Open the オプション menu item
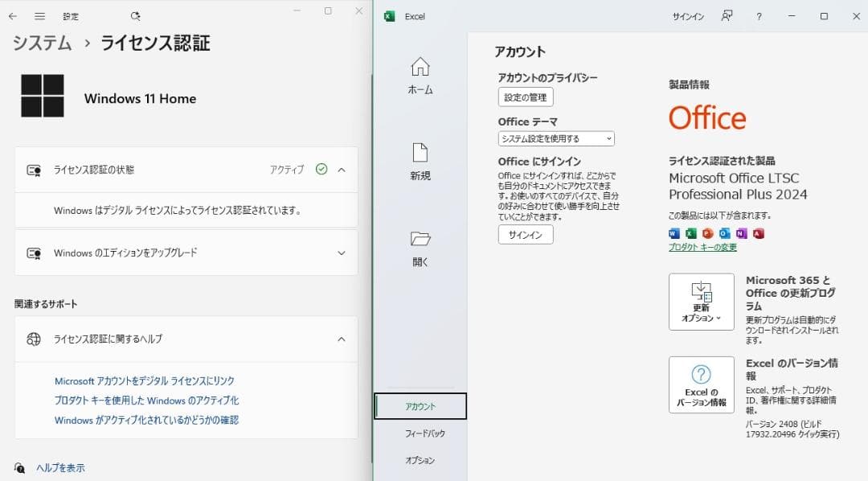This screenshot has height=481, width=868. point(420,460)
